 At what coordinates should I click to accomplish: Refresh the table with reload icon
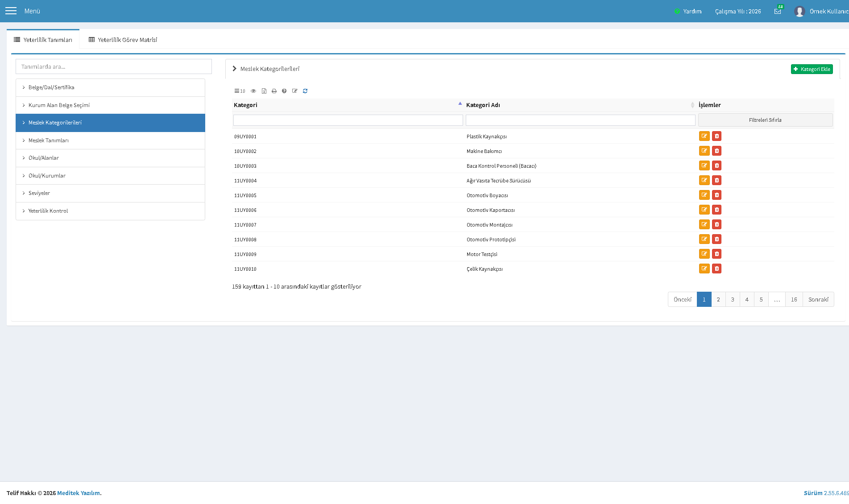(305, 91)
